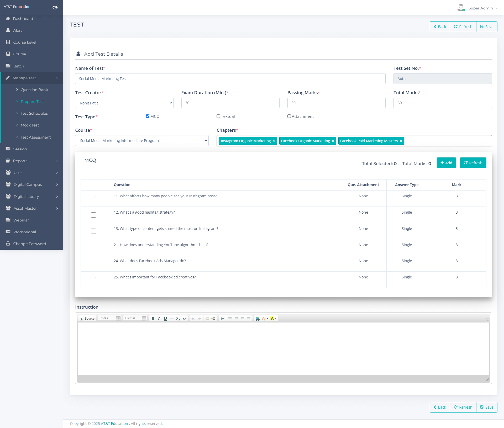504x428 pixels.
Task: Select question 11 about Instagram post reach
Action: coord(93,199)
